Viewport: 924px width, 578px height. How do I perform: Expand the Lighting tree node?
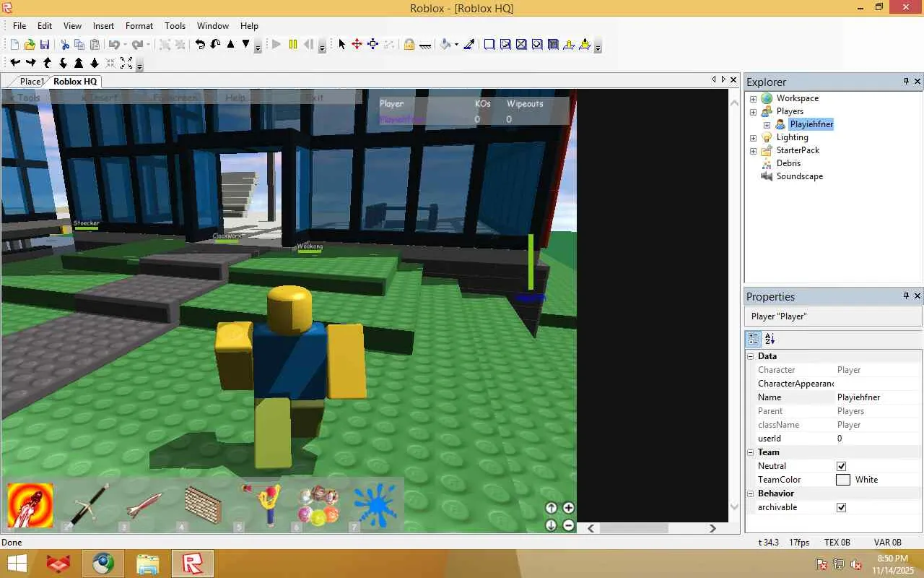753,137
